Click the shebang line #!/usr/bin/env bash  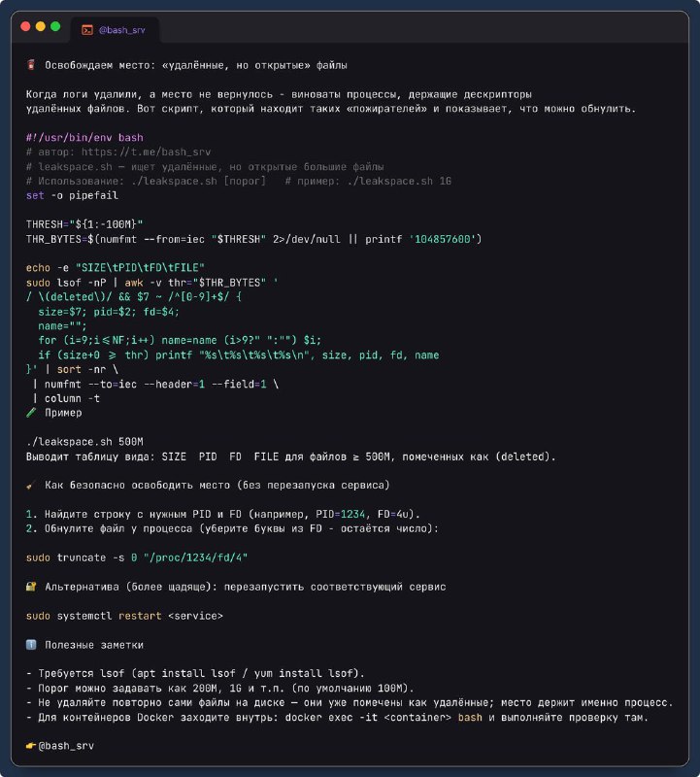click(x=84, y=137)
